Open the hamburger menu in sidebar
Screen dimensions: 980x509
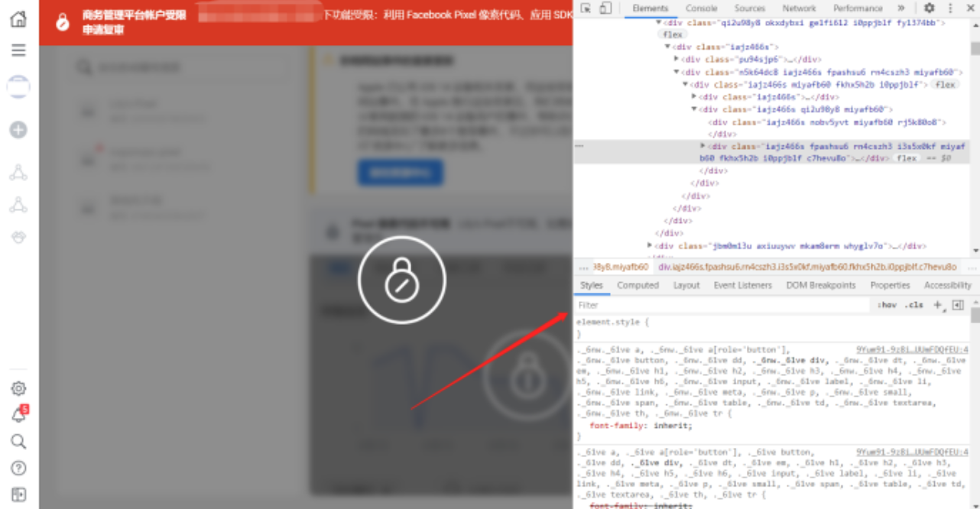click(x=18, y=50)
